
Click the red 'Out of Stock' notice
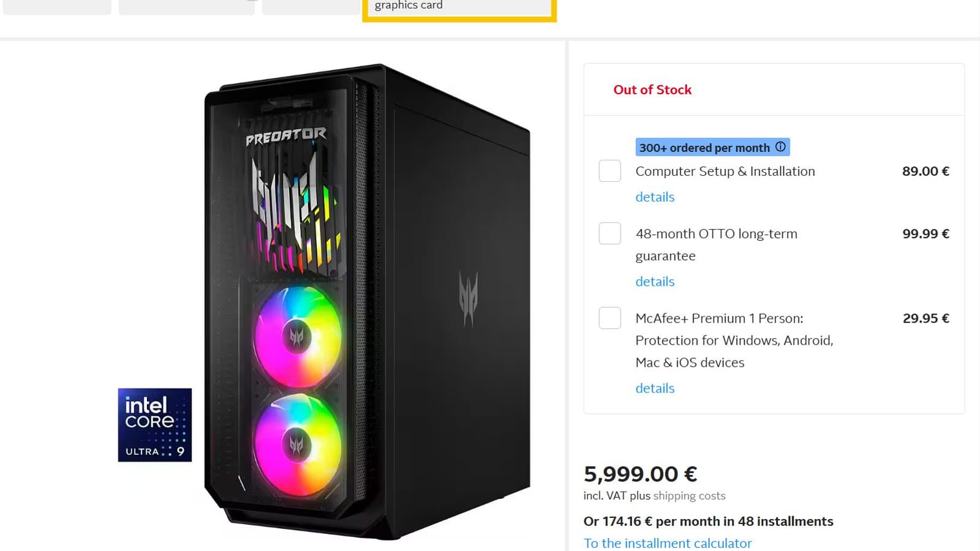(652, 90)
